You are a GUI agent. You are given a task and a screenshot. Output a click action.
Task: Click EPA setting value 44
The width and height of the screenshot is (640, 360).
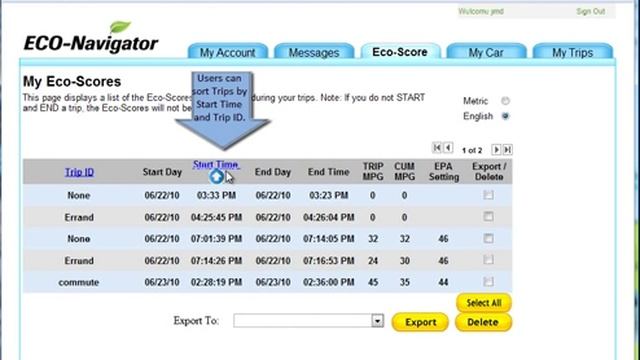click(x=443, y=282)
